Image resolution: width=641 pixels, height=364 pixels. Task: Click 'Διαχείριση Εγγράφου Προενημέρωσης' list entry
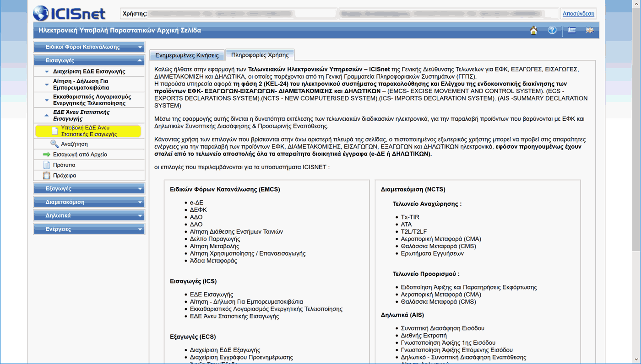coord(241,358)
